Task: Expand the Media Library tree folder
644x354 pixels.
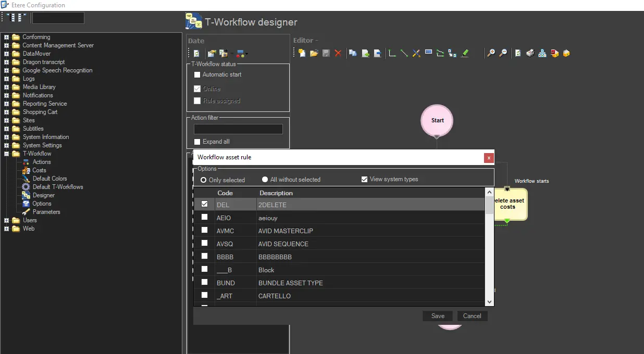Action: pyautogui.click(x=7, y=87)
